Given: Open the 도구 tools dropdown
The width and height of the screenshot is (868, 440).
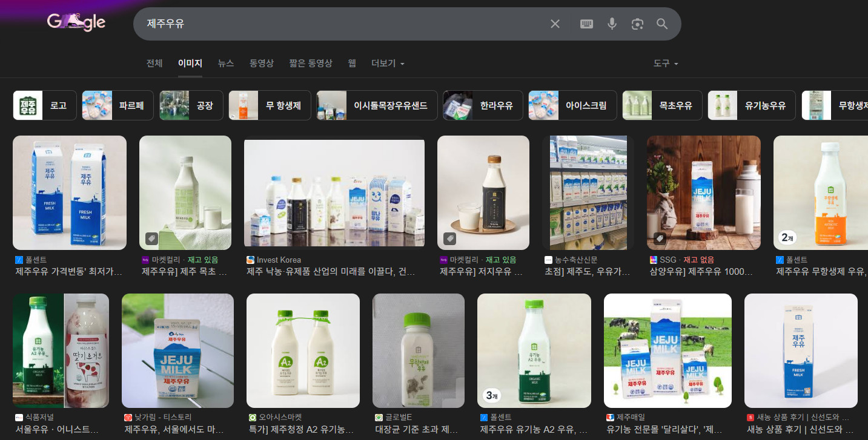Looking at the screenshot, I should point(665,64).
